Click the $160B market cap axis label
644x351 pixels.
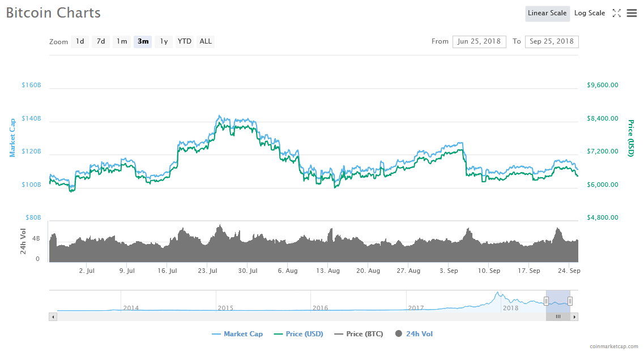[31, 85]
